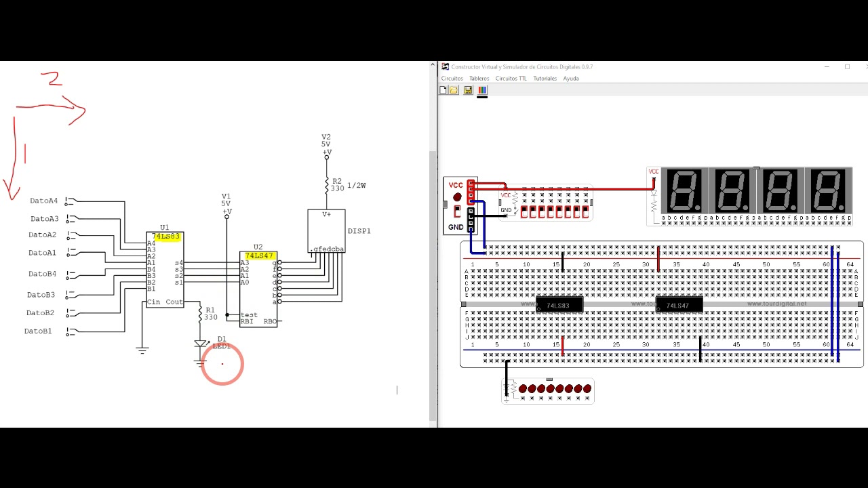Viewport: 868px width, 488px height.
Task: Maximize the Constructor Virtual simulator window
Action: (x=847, y=67)
